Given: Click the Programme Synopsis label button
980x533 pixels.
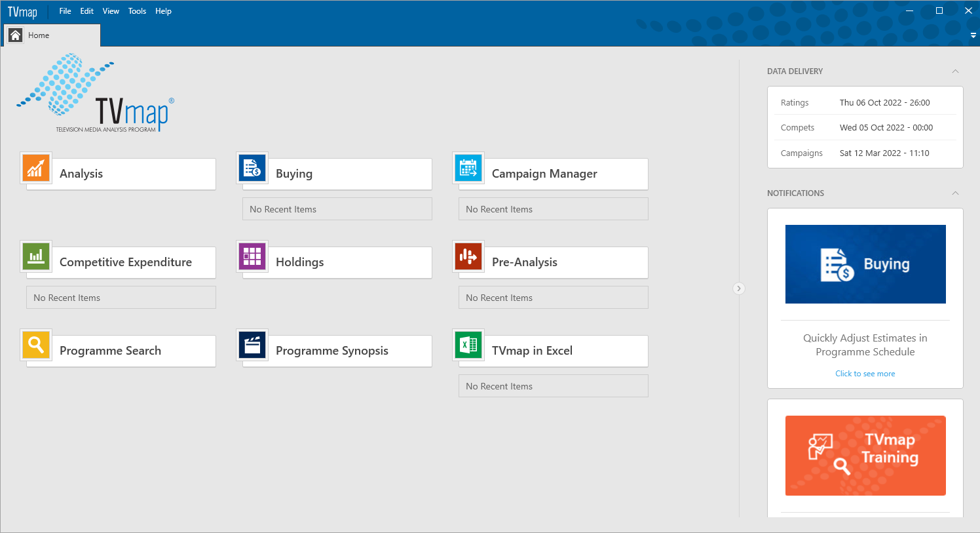Looking at the screenshot, I should click(x=337, y=351).
